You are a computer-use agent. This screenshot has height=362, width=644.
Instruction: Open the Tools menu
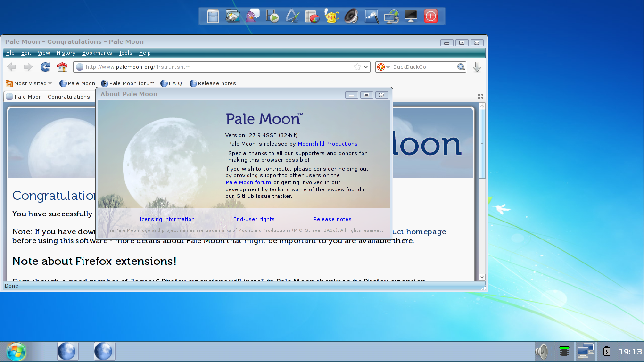tap(125, 53)
